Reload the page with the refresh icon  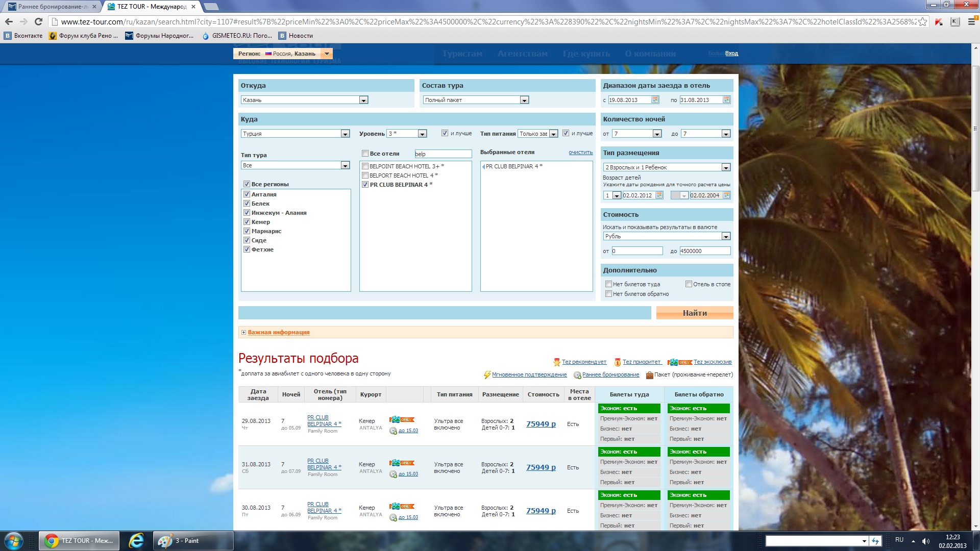pos(38,21)
